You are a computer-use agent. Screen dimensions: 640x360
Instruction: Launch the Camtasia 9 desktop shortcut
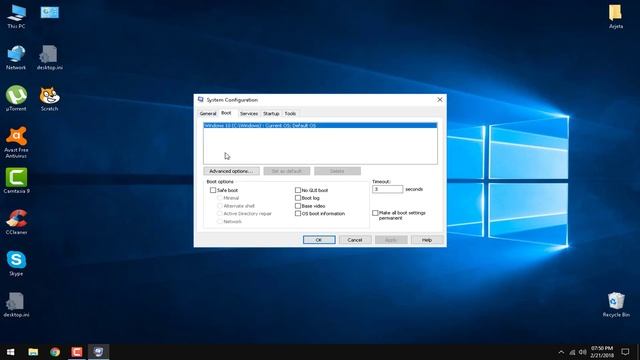coord(16,180)
